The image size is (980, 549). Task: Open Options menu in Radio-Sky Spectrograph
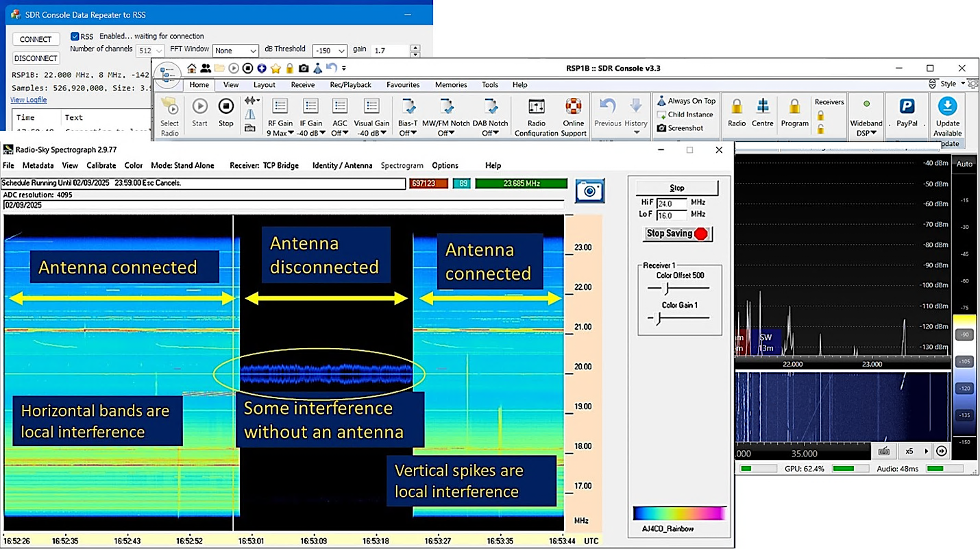(x=445, y=165)
